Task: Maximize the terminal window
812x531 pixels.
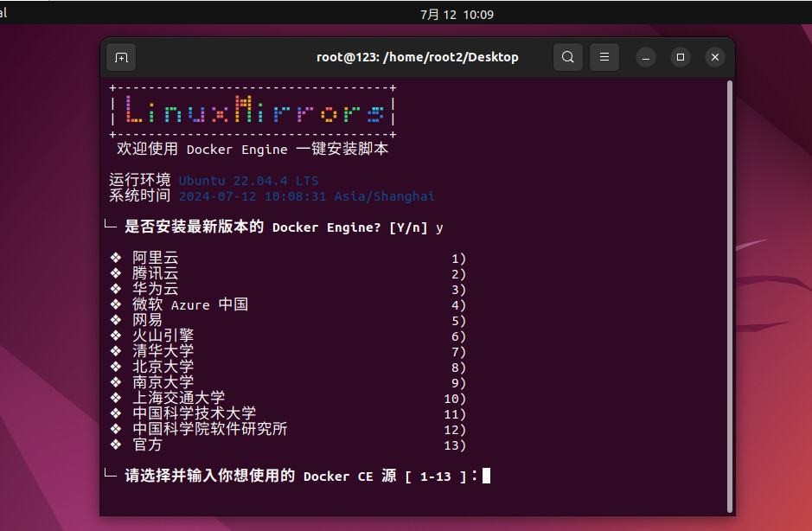Action: click(x=681, y=57)
